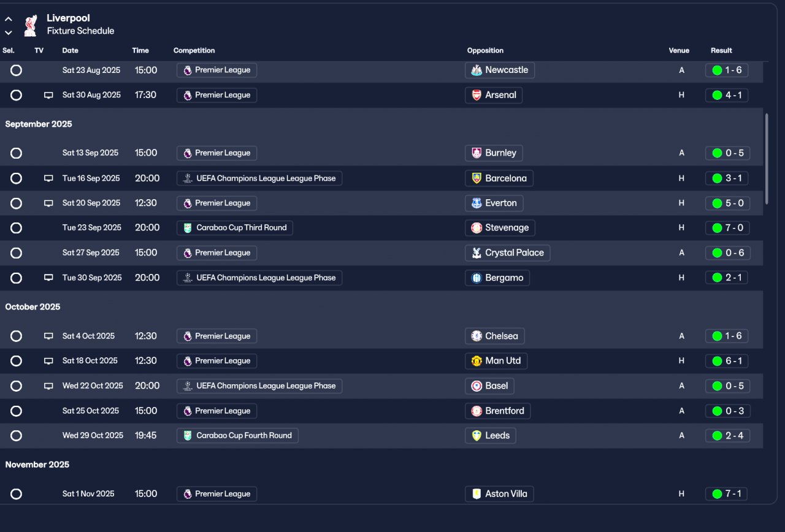Viewport: 785px width, 532px height.
Task: Click the green result indicator for Everton
Action: click(717, 203)
